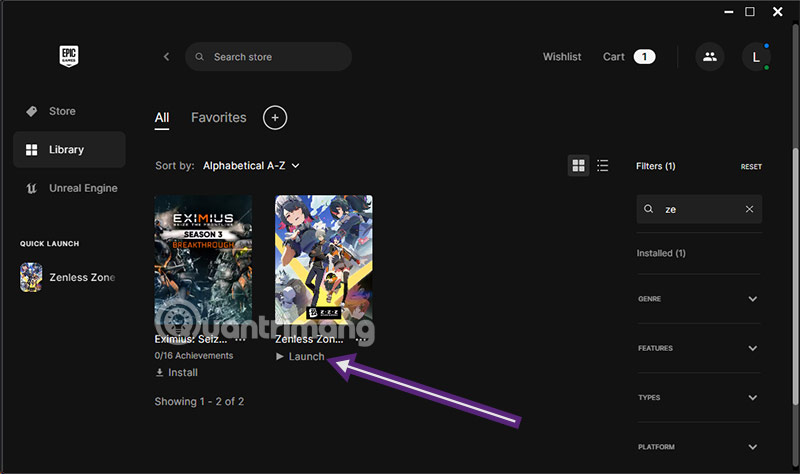Open the Sort by Alphabetical A-Z dropdown

pyautogui.click(x=251, y=166)
